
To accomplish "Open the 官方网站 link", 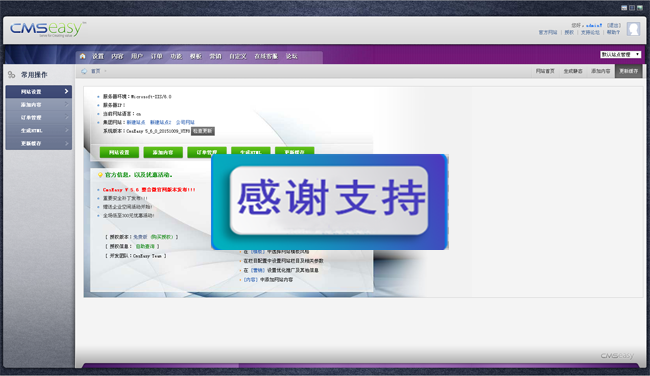I will [x=548, y=32].
